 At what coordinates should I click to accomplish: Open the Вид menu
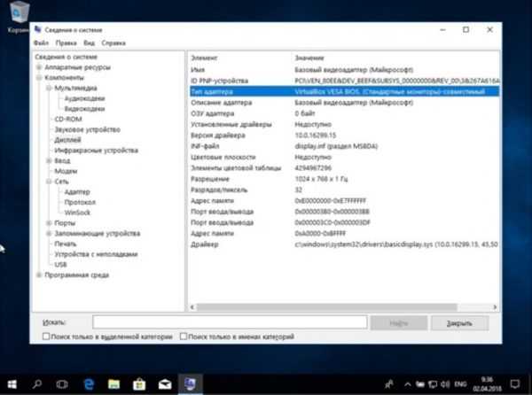[89, 43]
